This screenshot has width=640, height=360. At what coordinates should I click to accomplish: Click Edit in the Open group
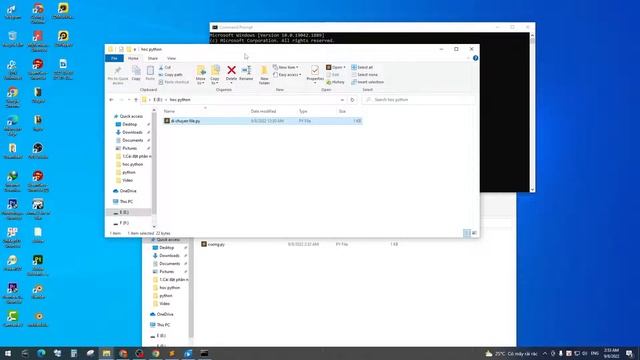pos(333,75)
